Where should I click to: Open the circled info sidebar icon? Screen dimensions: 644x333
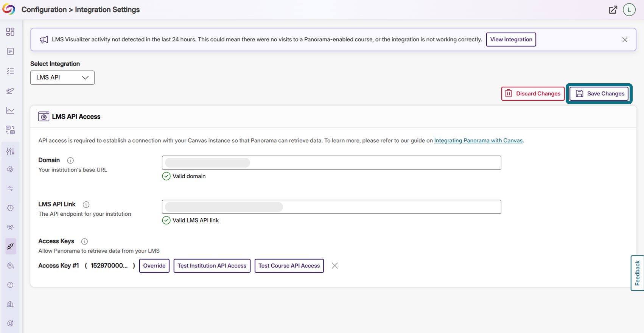click(10, 285)
